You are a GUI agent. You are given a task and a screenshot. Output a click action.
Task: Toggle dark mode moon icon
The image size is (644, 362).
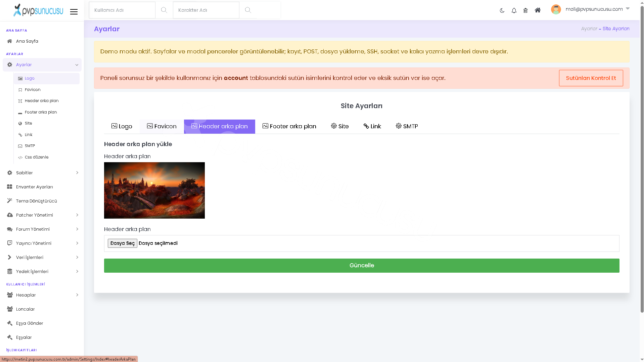[502, 10]
